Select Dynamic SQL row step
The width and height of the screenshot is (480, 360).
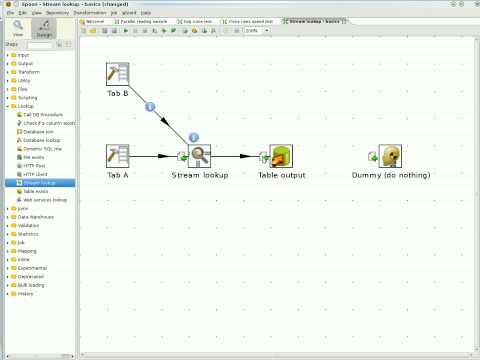(40, 149)
